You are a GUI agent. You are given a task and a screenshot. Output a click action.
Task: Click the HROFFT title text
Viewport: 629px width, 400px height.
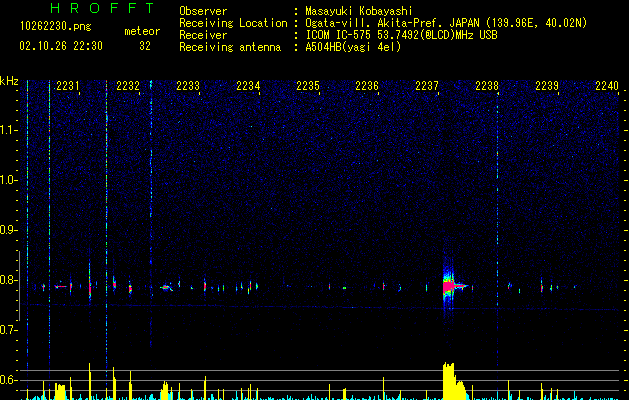pos(102,8)
